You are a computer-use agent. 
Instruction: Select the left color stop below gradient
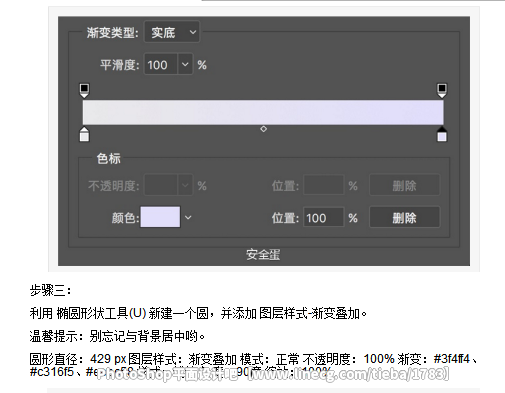pyautogui.click(x=84, y=134)
